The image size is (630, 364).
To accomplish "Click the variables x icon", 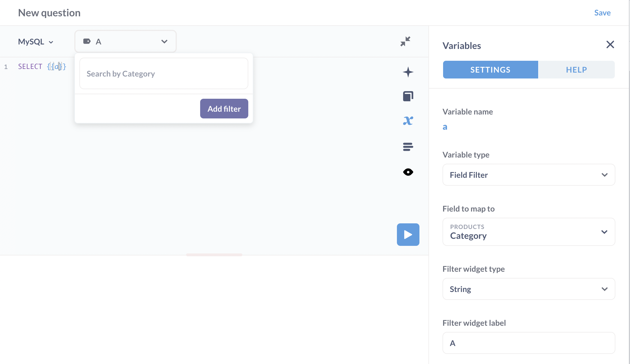I will pos(408,120).
